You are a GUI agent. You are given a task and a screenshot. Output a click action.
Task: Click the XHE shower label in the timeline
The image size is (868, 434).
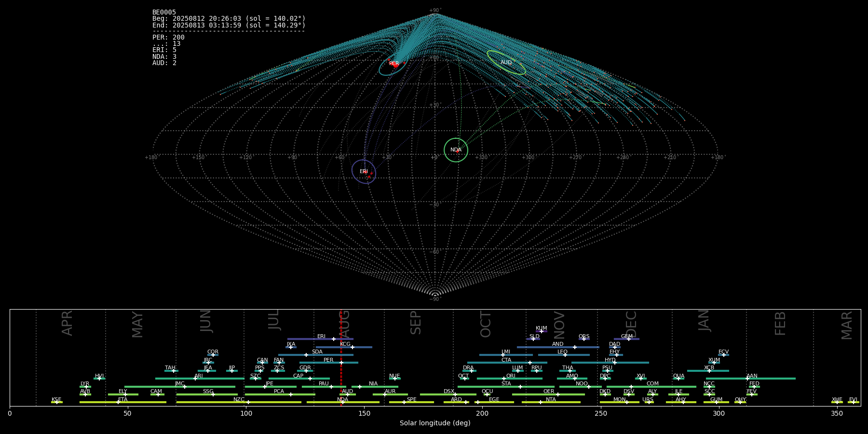pyautogui.click(x=837, y=400)
